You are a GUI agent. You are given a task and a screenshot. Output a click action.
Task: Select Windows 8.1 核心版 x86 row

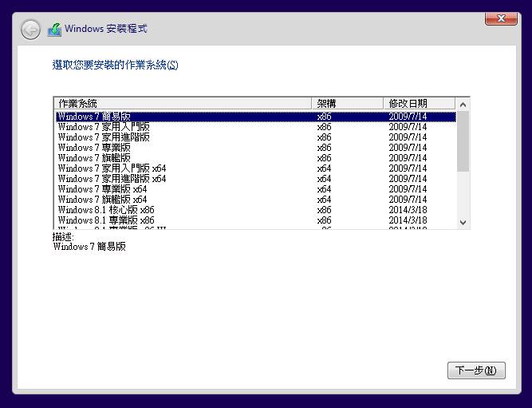point(256,210)
